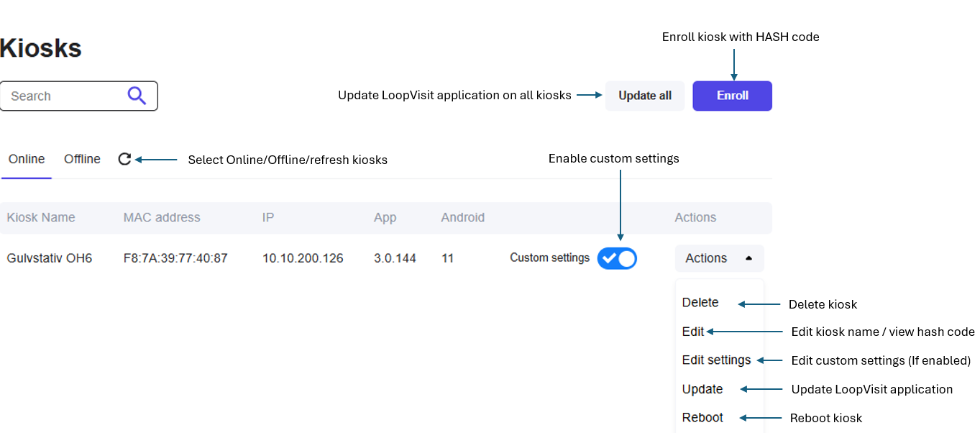Toggle Custom settings switch for Gulvstativ OH6
Screen dimensions: 980x433
(x=617, y=258)
